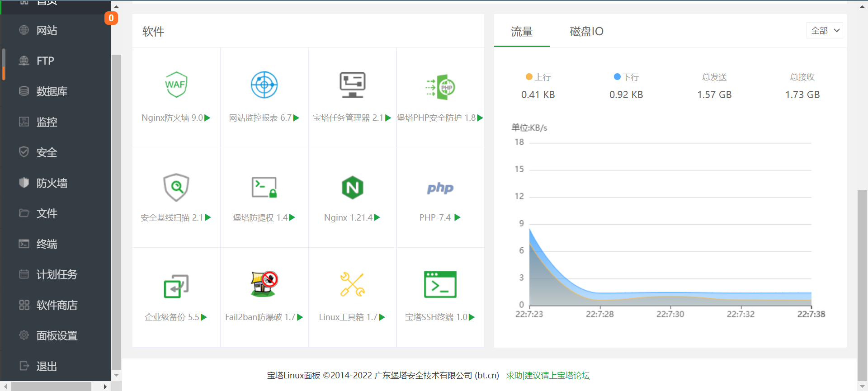
Task: Click the 终端 terminal sidebar icon
Action: (24, 244)
